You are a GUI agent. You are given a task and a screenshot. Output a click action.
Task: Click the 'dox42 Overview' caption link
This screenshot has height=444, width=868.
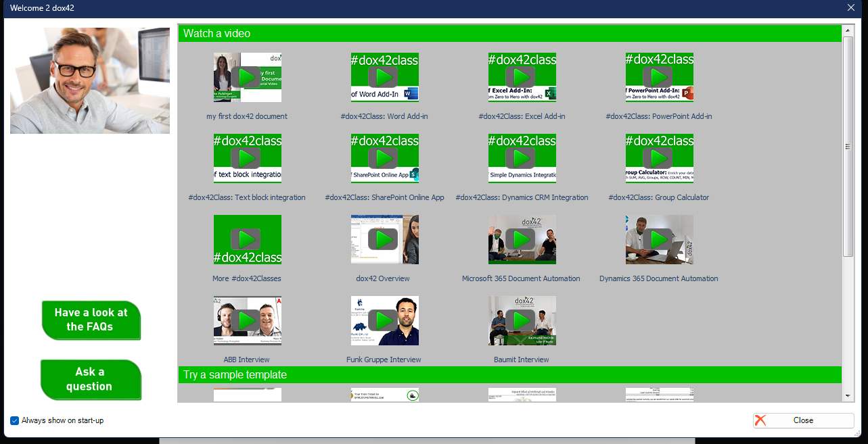[383, 278]
